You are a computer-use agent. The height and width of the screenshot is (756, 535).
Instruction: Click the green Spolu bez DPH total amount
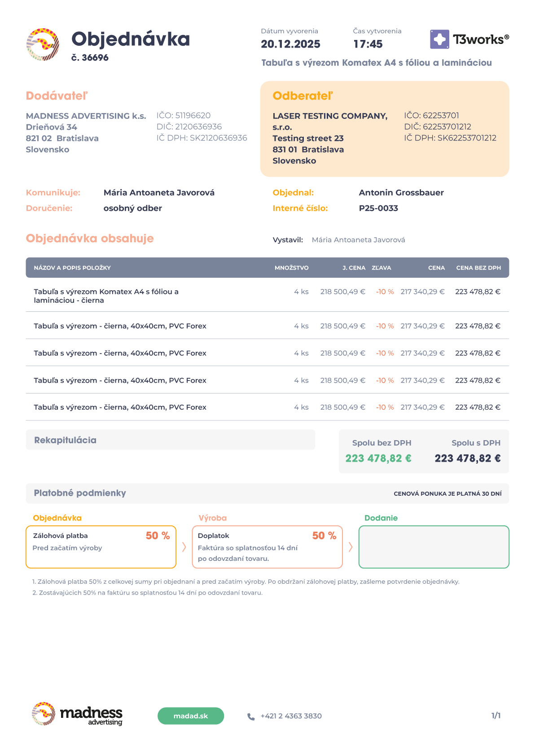378,459
